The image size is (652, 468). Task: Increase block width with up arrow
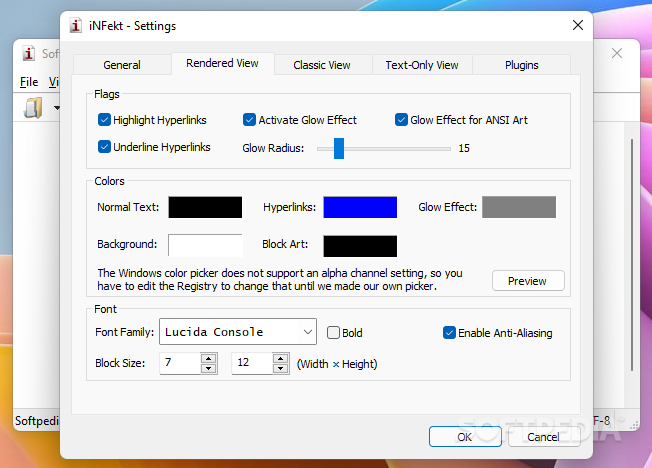tap(208, 358)
